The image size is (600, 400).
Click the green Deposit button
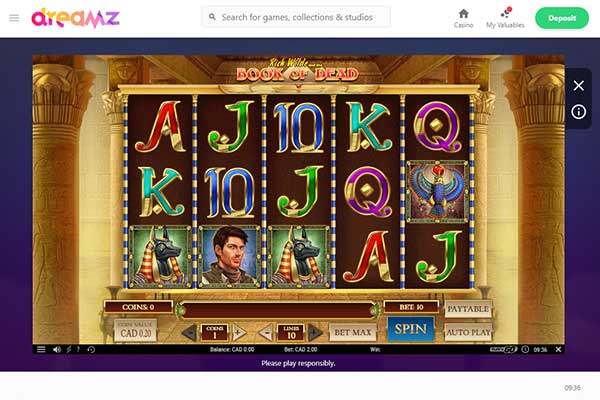562,18
